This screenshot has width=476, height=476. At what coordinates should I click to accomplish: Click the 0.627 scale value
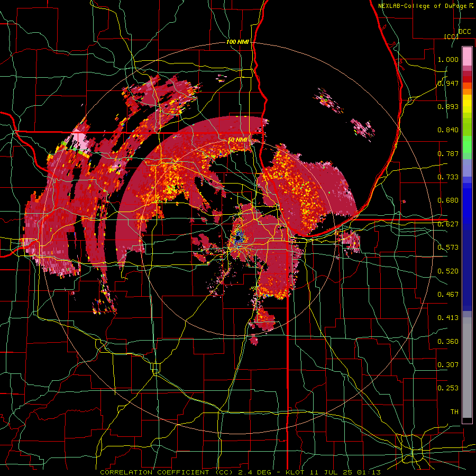(448, 224)
